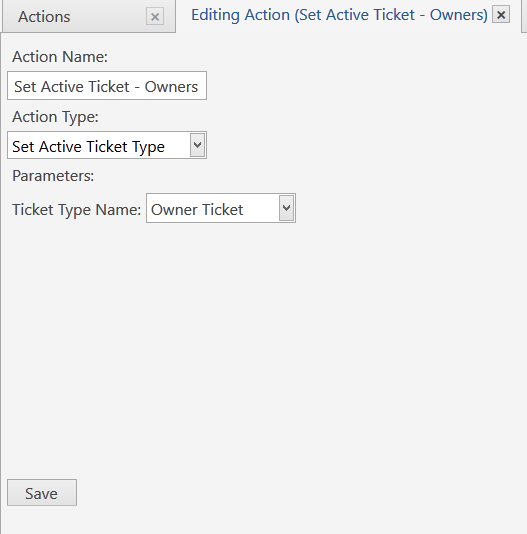
Task: Switch to the Actions tab
Action: 44,17
